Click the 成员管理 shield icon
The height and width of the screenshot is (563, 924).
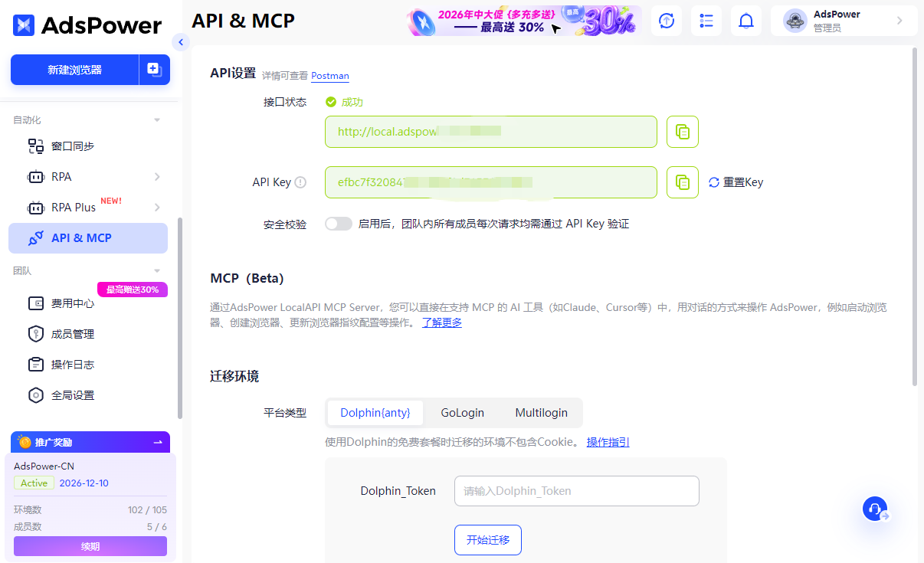pyautogui.click(x=35, y=334)
